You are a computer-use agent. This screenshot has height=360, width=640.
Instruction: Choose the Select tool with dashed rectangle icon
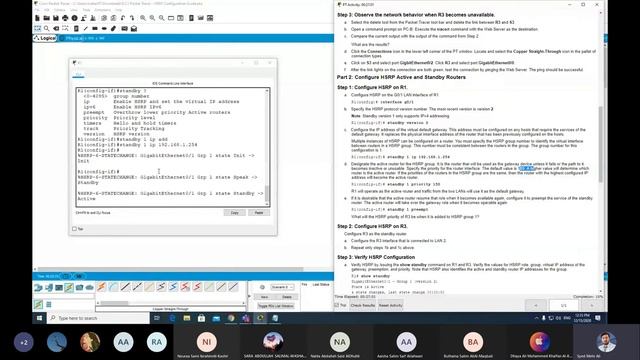click(x=37, y=29)
